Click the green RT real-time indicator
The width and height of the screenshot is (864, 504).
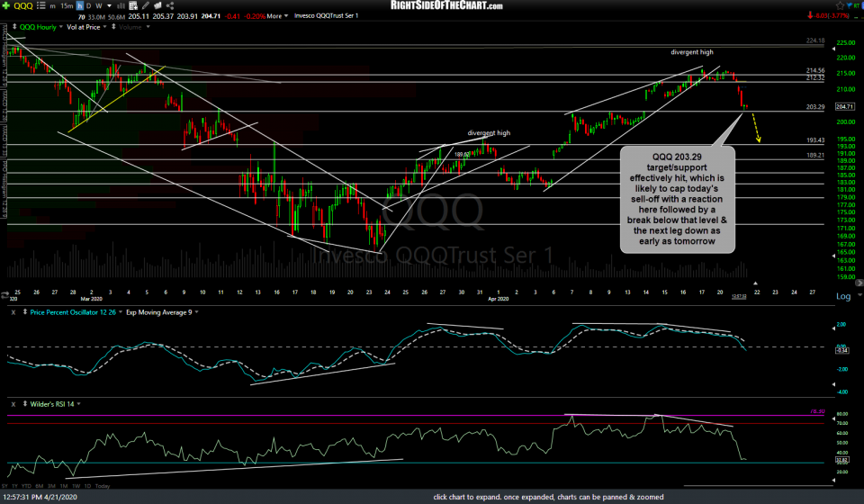pos(859,5)
